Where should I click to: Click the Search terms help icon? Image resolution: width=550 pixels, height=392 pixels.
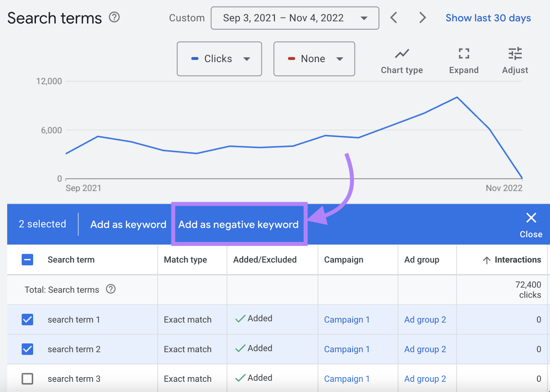click(x=115, y=17)
